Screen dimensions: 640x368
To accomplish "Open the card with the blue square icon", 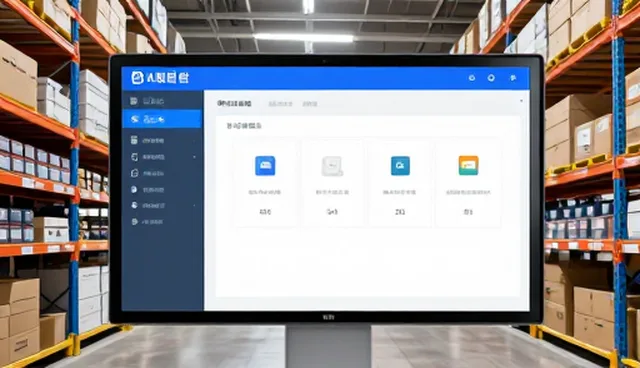I will pos(265,184).
